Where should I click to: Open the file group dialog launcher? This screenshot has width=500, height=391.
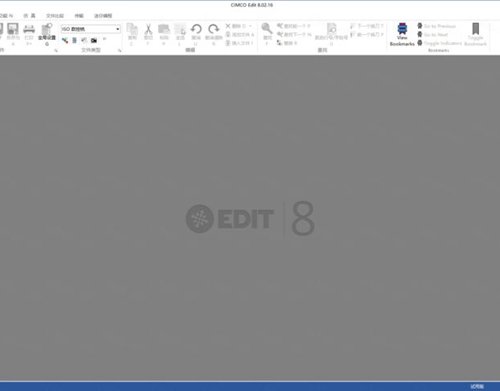click(56, 50)
